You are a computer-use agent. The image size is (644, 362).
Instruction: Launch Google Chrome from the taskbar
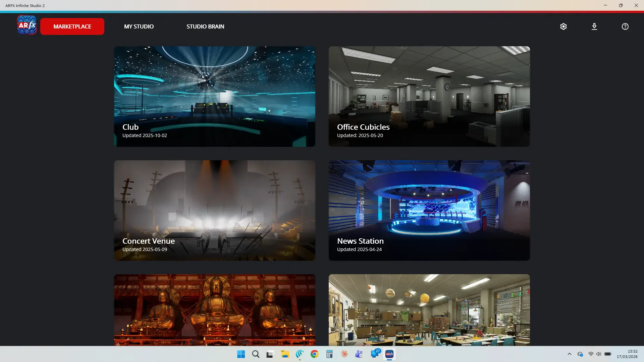pos(315,354)
